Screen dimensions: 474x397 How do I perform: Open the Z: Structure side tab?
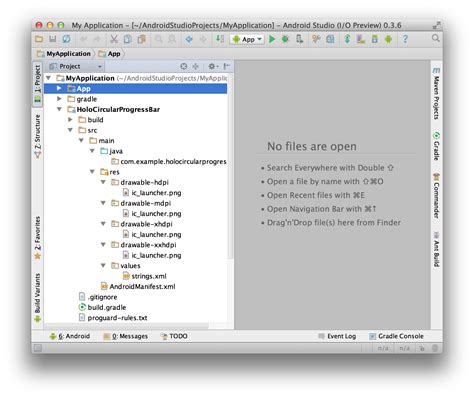[x=38, y=136]
